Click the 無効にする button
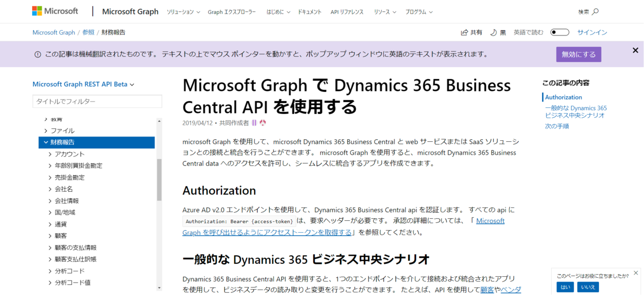The width and height of the screenshot is (644, 295). (579, 54)
